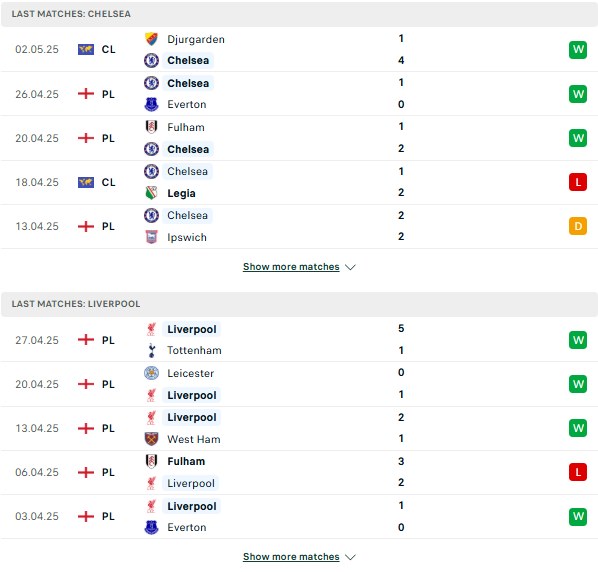
Task: Click the CL competition flag on 02.05.25
Action: click(86, 50)
